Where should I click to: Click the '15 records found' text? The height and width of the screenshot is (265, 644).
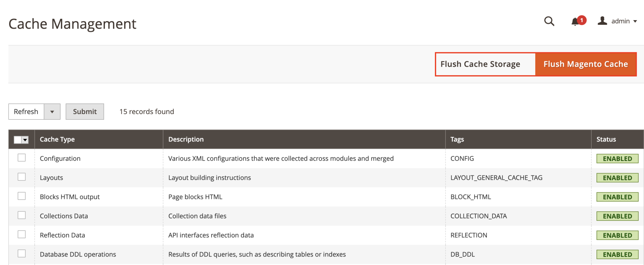[x=147, y=112]
